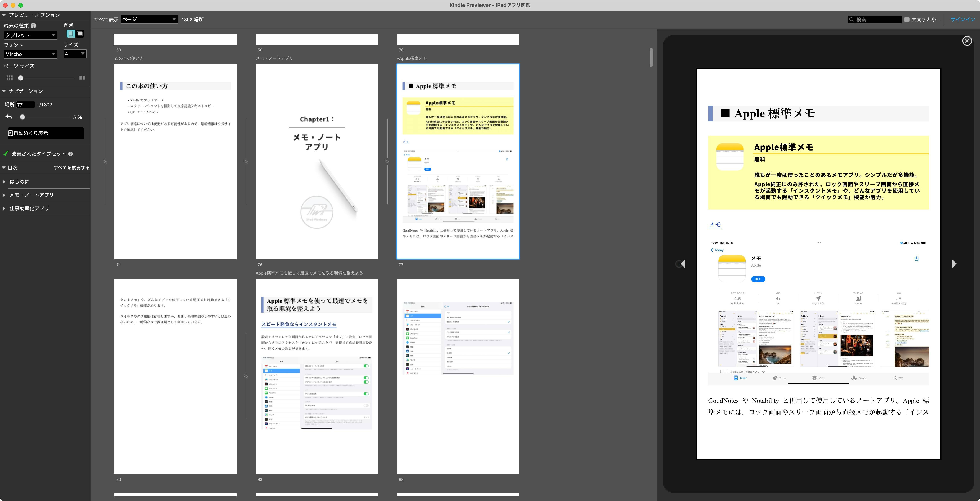Click small grid page size icon

tap(10, 78)
